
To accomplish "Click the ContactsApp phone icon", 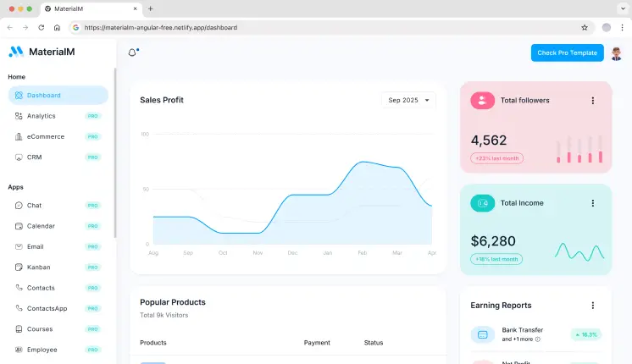I will pyautogui.click(x=19, y=308).
